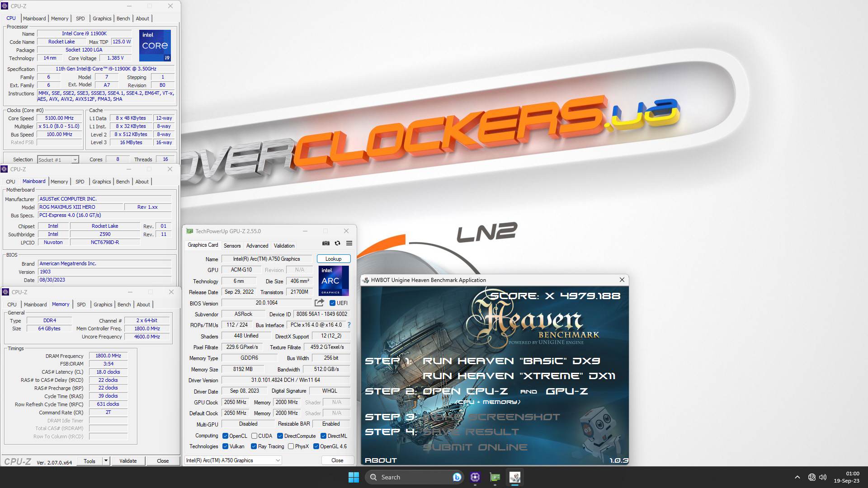The width and height of the screenshot is (868, 488).
Task: Click the HWBOT Heaven title bar icon
Action: 365,280
